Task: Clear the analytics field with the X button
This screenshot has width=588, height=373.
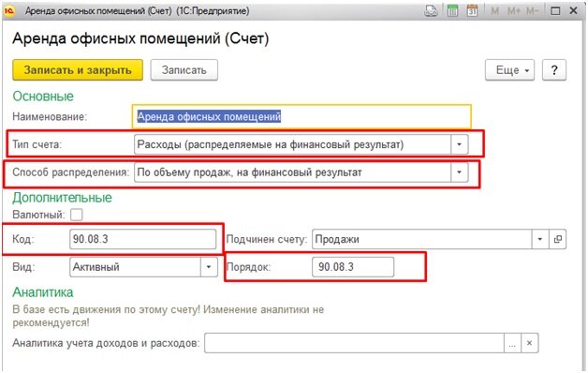Action: 530,343
